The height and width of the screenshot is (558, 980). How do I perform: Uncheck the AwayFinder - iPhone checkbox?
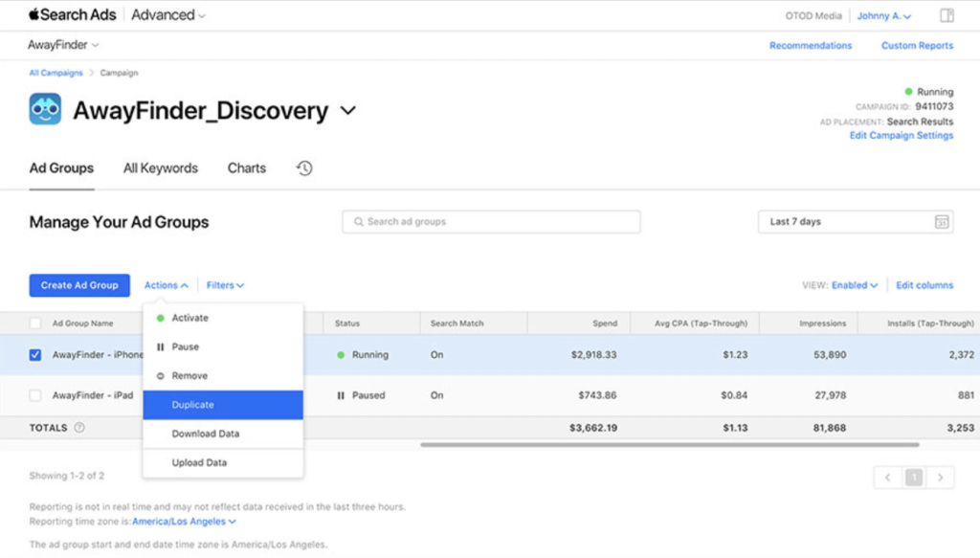click(x=35, y=355)
